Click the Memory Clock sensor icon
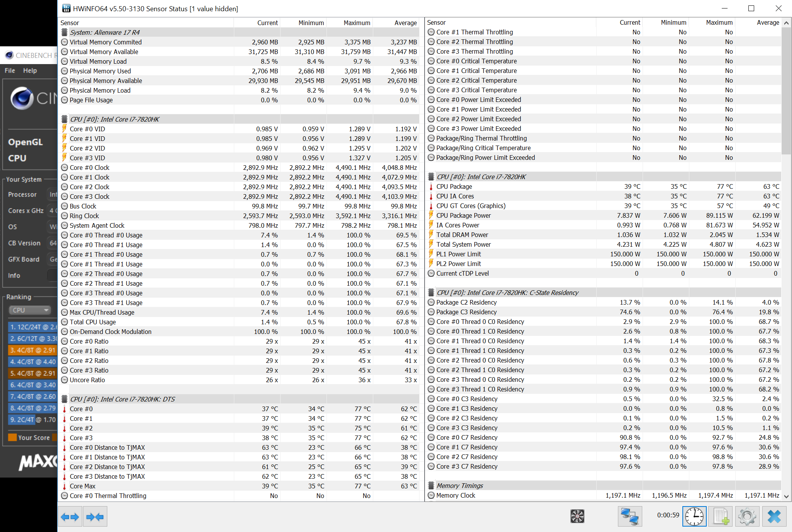The image size is (792, 532). point(431,495)
